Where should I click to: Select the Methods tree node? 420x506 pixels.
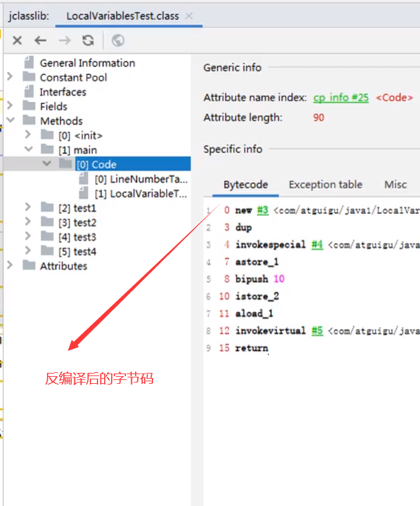tap(61, 121)
